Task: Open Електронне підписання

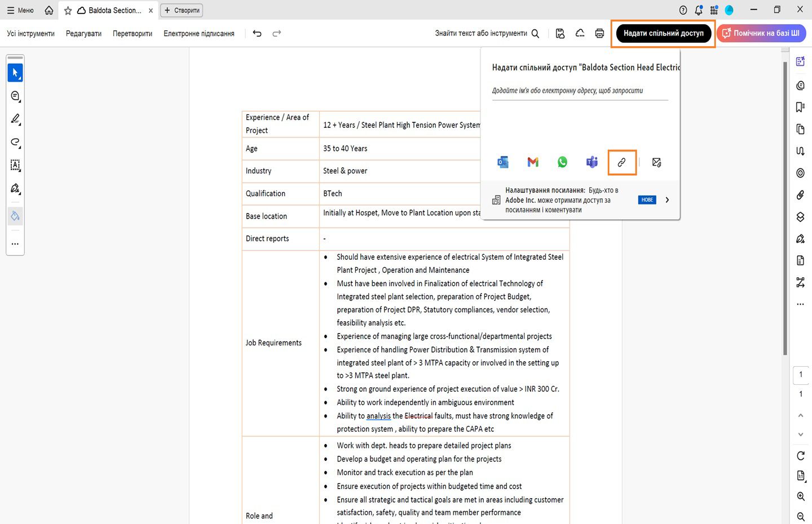Action: pyautogui.click(x=199, y=33)
